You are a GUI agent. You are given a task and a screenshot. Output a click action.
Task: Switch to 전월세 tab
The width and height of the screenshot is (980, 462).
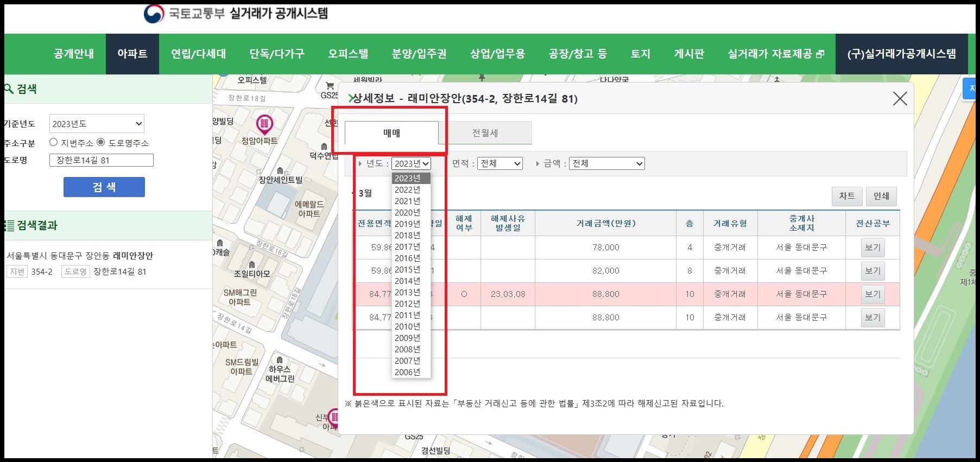point(485,133)
